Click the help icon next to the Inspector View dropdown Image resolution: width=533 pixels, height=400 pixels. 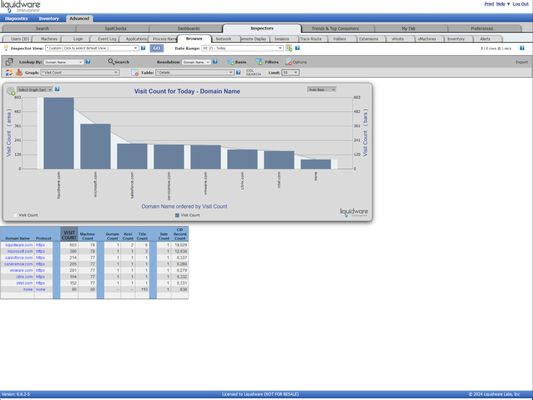tap(143, 48)
